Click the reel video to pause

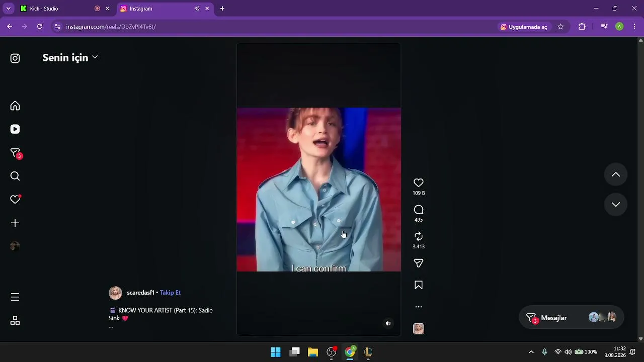click(319, 189)
